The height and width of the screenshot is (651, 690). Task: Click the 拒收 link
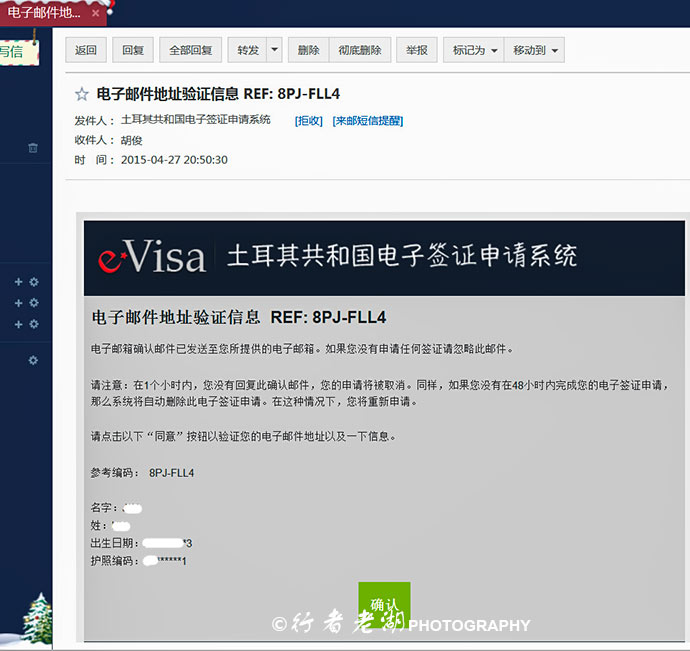(x=308, y=121)
